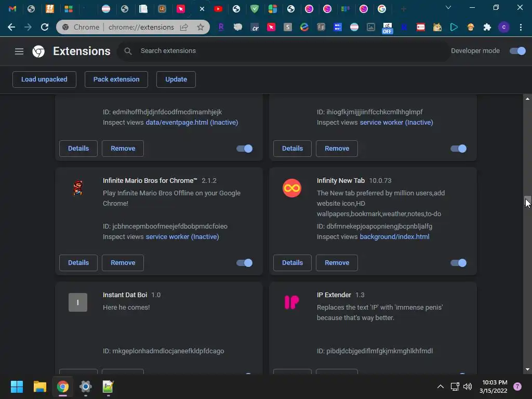Open the profile avatar 'C'
Viewport: 532px width, 399px height.
(x=504, y=27)
